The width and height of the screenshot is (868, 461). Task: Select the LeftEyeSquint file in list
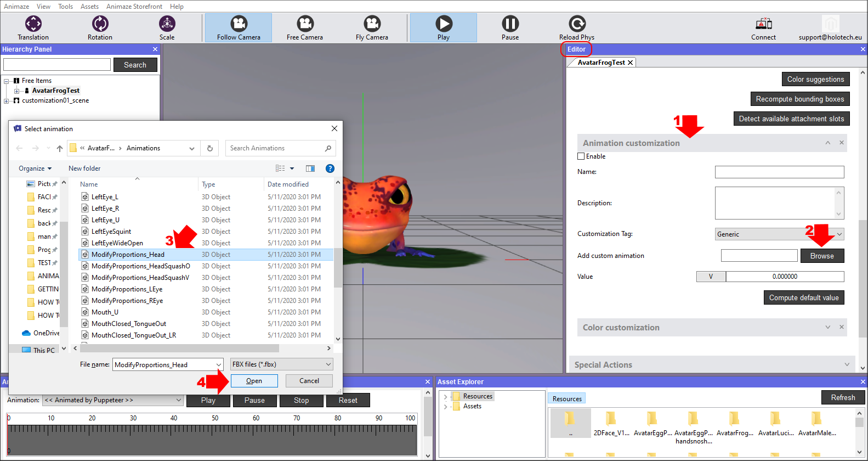[111, 232]
